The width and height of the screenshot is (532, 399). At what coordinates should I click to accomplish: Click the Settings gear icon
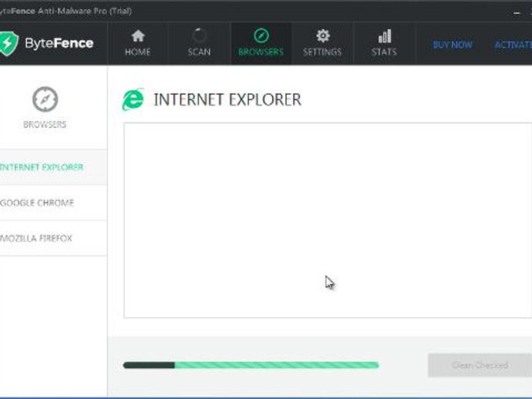point(322,35)
